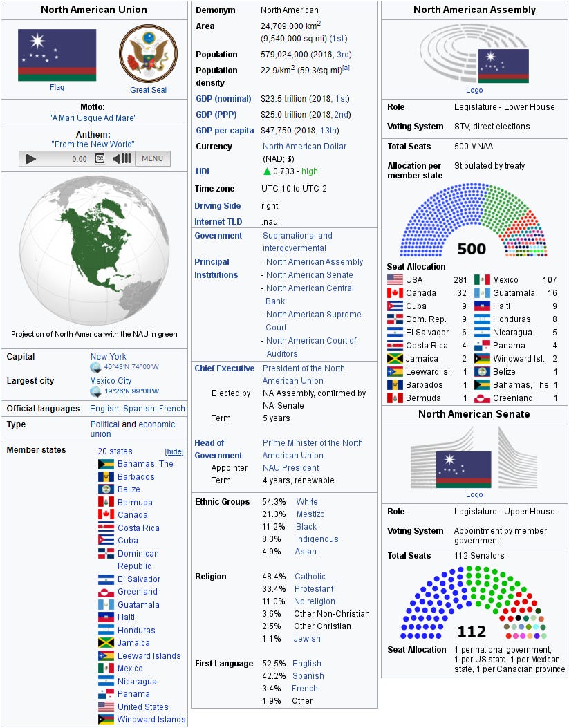Open the Political union type link
This screenshot has height=728, width=569.
click(x=105, y=424)
